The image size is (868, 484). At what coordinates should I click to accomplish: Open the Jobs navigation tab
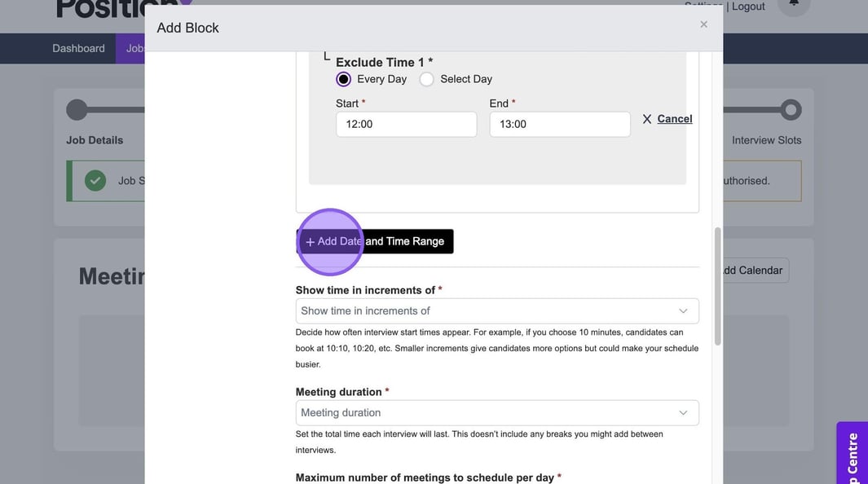pos(132,49)
